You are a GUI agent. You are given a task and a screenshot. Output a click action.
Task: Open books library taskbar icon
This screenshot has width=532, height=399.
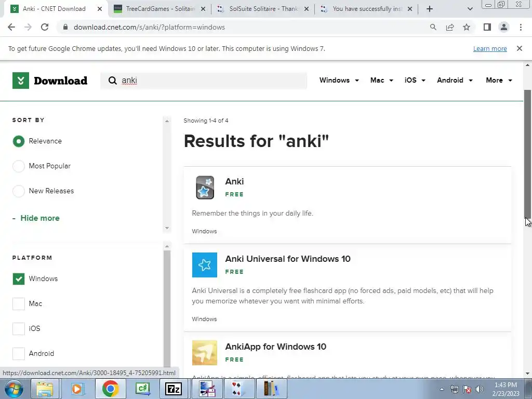(x=271, y=389)
